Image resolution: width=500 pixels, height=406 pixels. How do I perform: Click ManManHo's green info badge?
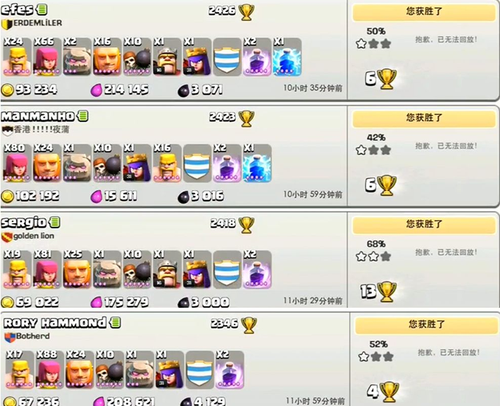pyautogui.click(x=83, y=116)
